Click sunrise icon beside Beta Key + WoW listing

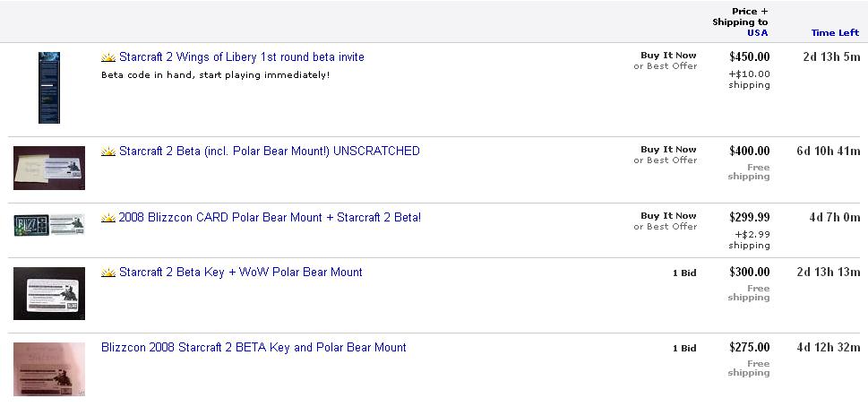click(108, 273)
